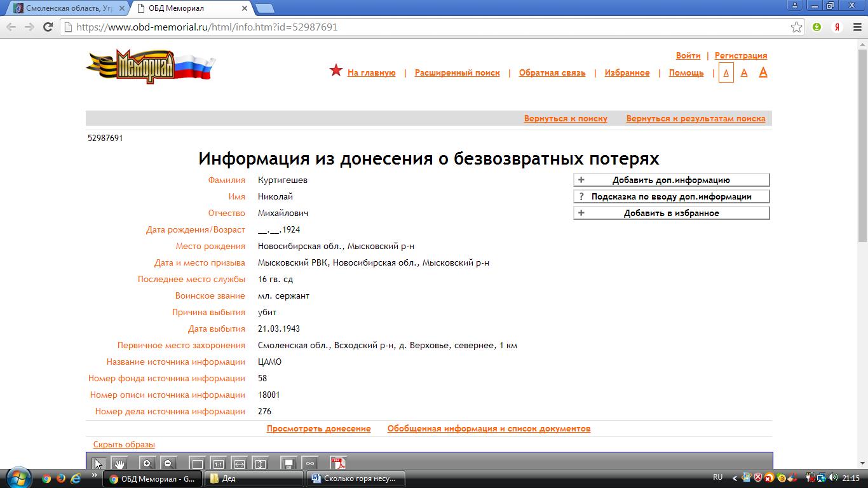The height and width of the screenshot is (488, 868).
Task: Click the zoom out magnifier icon
Action: coord(168,463)
